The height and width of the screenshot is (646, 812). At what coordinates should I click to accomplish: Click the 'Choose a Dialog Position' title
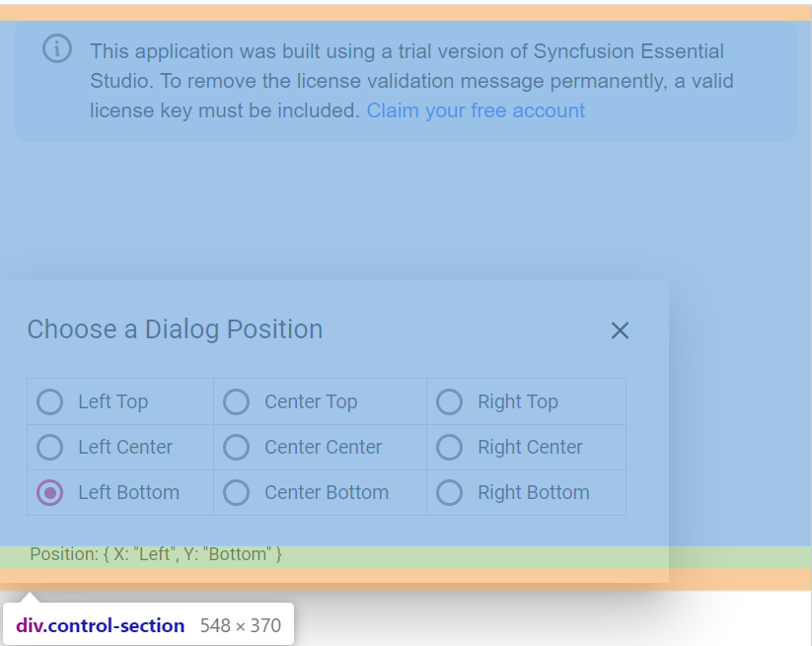coord(175,329)
